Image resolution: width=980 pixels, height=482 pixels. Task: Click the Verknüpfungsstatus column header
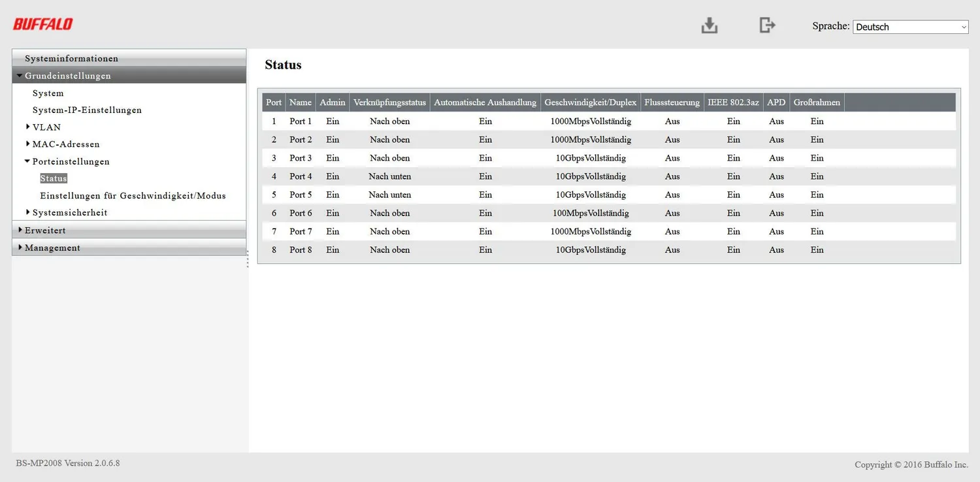click(389, 103)
